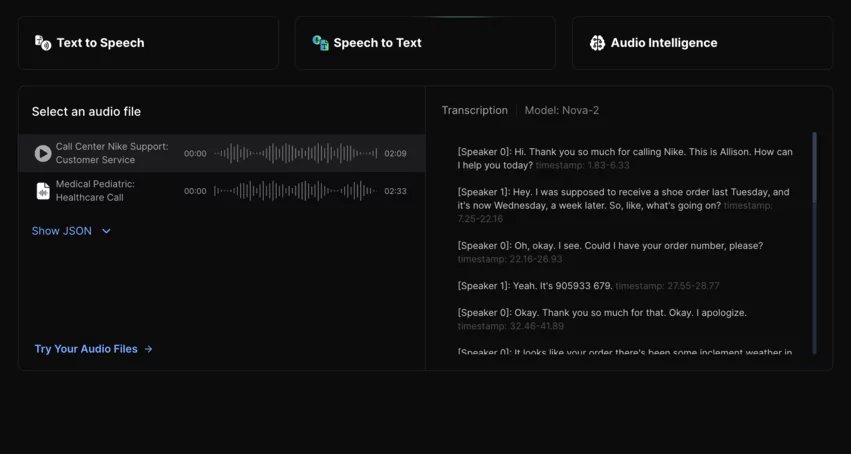851x454 pixels.
Task: Click the Medical Pediatric audio file icon
Action: tap(43, 191)
